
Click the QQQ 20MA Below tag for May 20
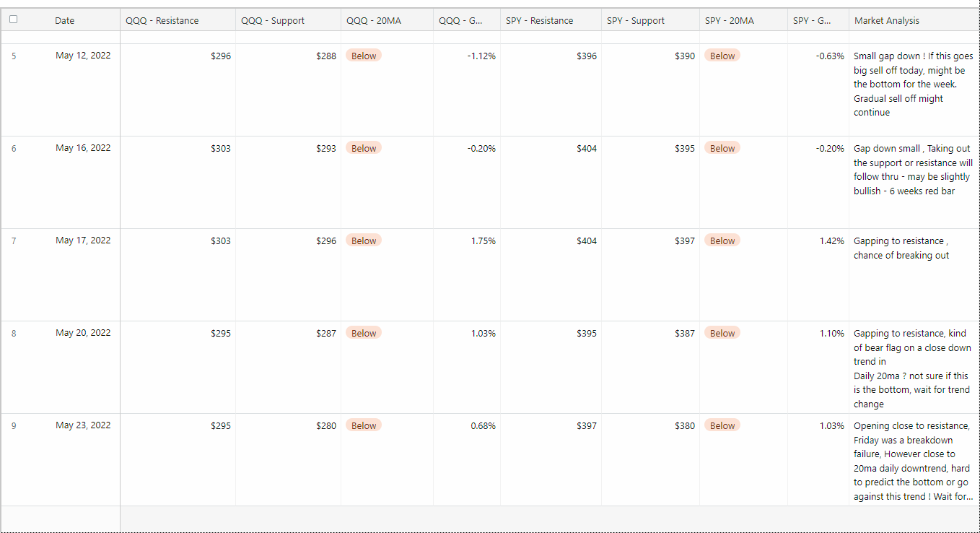[x=364, y=333]
